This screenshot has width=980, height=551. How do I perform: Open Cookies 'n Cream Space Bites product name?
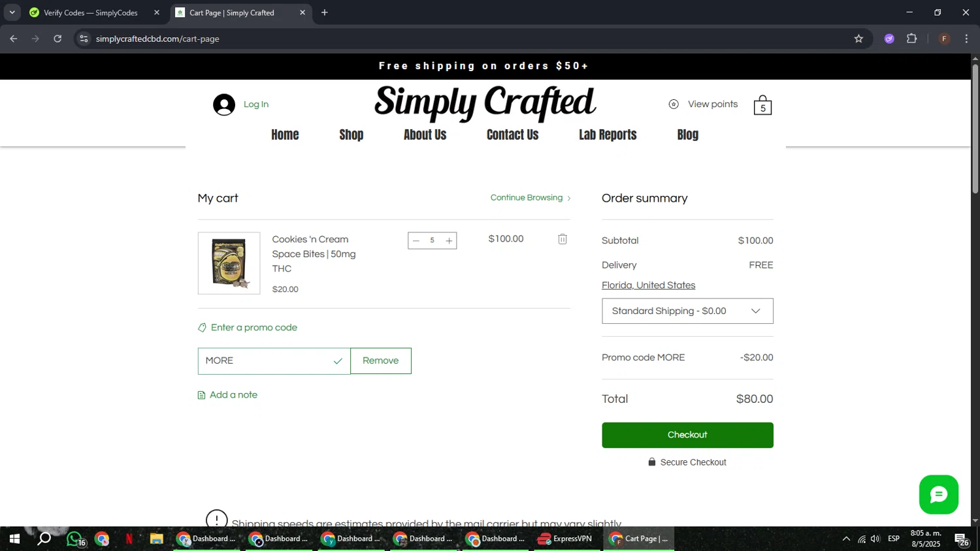pos(314,254)
